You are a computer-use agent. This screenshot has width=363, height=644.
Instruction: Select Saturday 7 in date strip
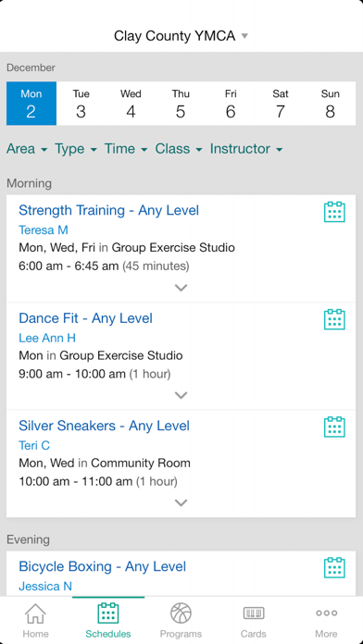281,104
